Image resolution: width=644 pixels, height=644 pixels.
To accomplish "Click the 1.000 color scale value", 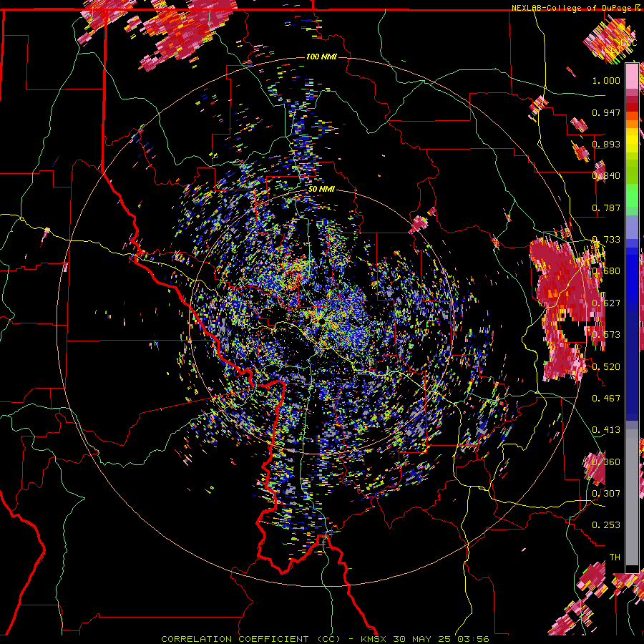I will [606, 80].
